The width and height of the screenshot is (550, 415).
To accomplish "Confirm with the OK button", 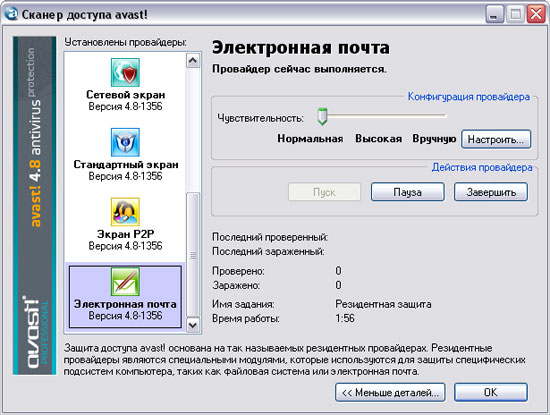I will [491, 392].
